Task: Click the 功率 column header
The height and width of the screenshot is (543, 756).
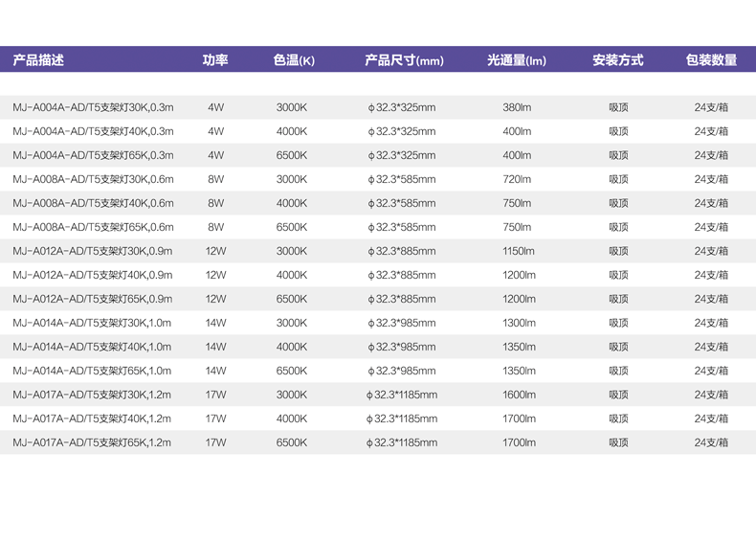Action: point(215,60)
